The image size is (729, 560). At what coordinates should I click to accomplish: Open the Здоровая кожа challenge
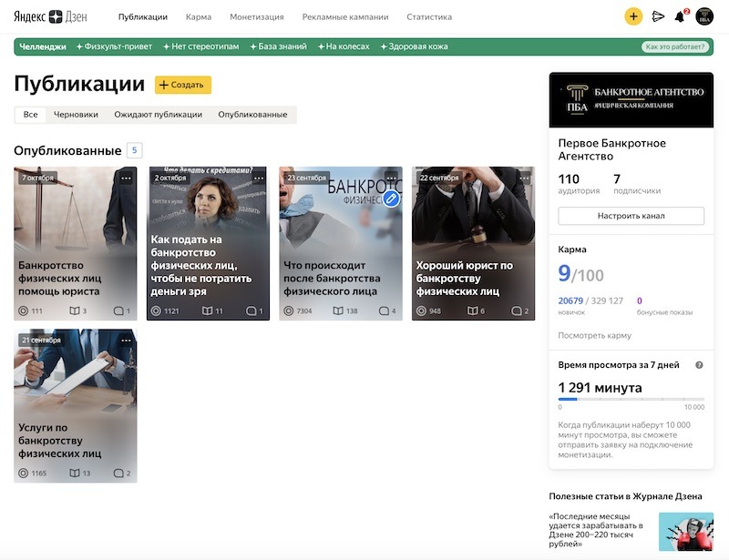[x=415, y=46]
